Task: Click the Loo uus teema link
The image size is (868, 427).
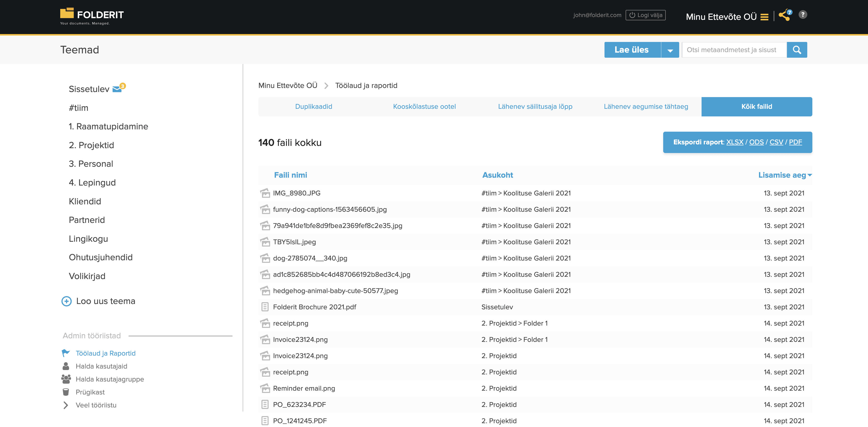Action: [x=106, y=301]
